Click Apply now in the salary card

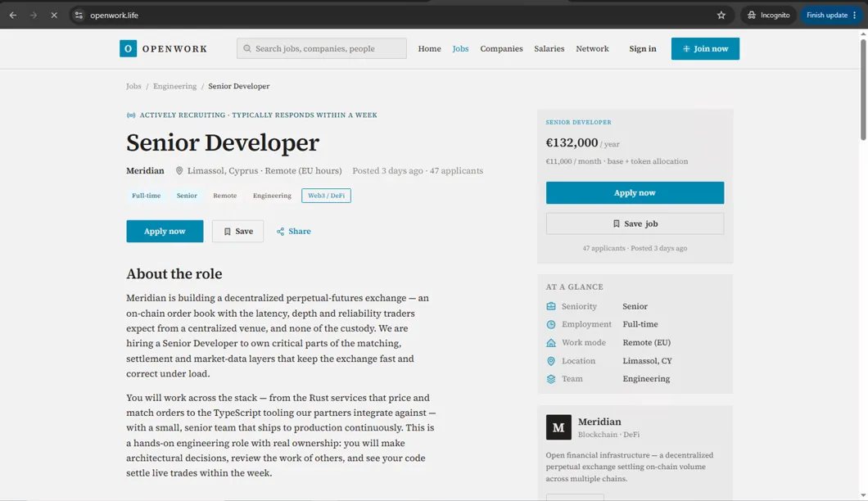click(x=635, y=192)
